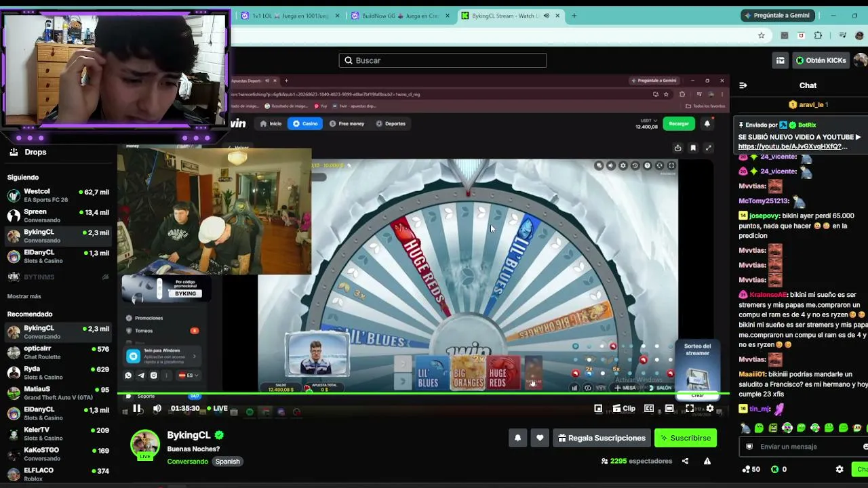The image size is (868, 488).
Task: Select Free money tab in streamed site
Action: point(347,123)
